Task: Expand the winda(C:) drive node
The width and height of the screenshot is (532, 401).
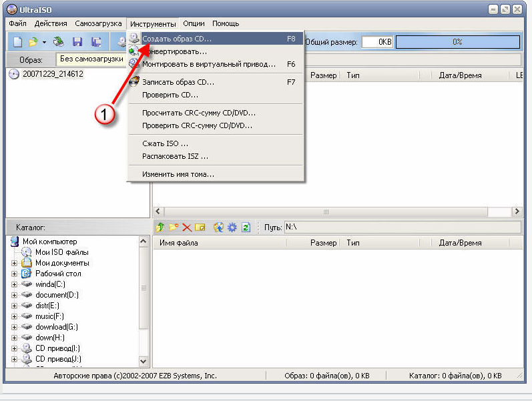Action: (x=14, y=284)
